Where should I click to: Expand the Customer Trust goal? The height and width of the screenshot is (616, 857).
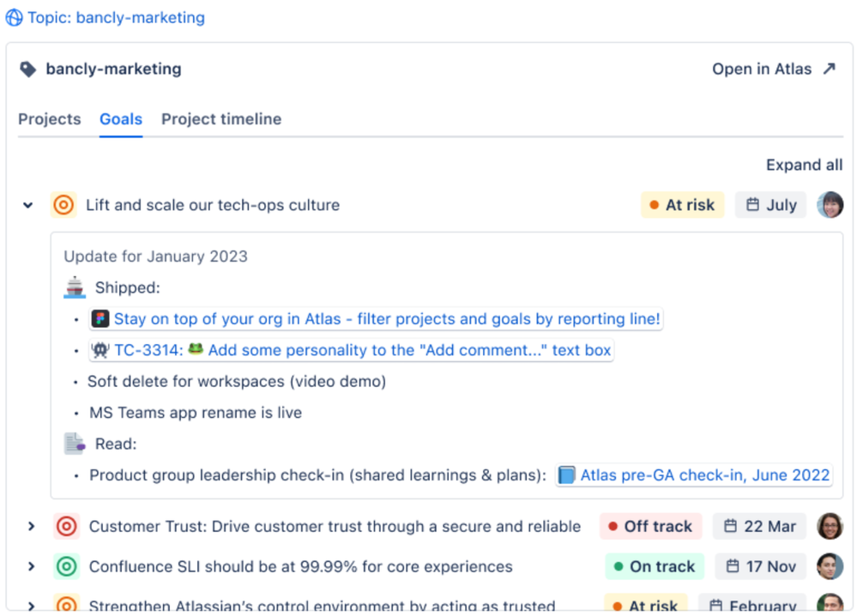point(31,527)
